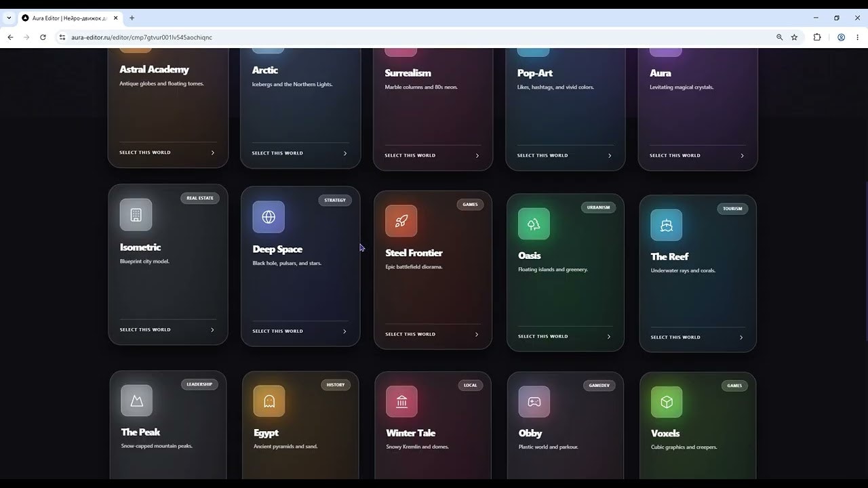Click the arrow on Aura card

741,155
